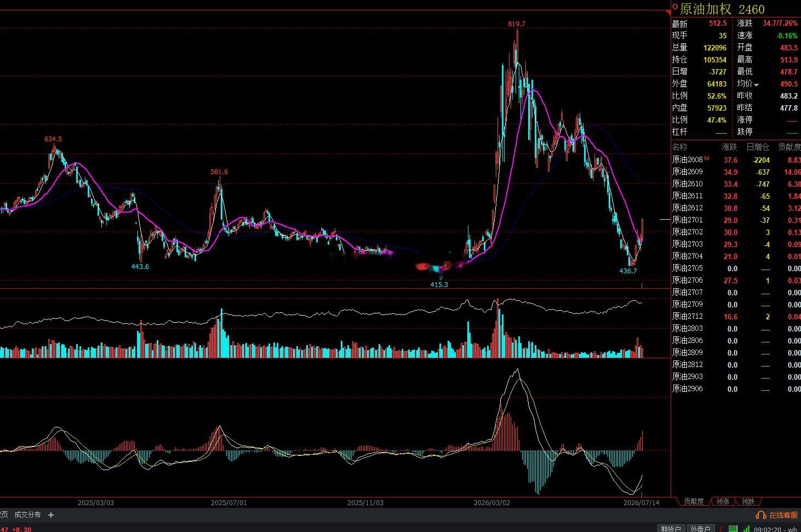Click the 415.3 low price label
Screen dimensions: 801x532
click(439, 284)
